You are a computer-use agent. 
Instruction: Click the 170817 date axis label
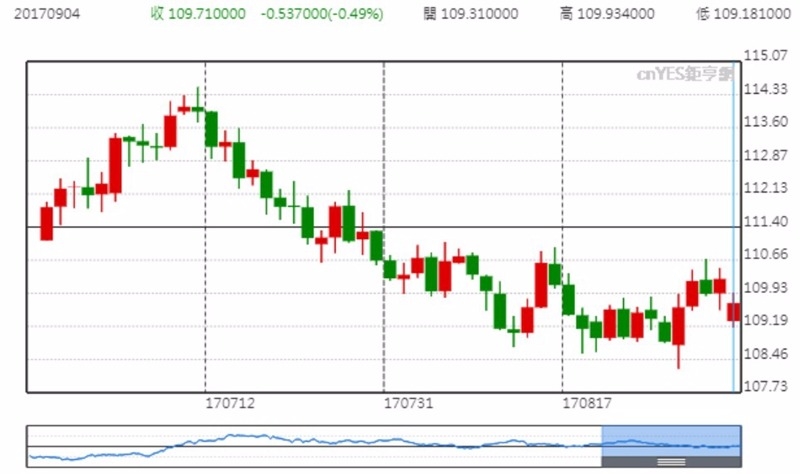[x=587, y=404]
